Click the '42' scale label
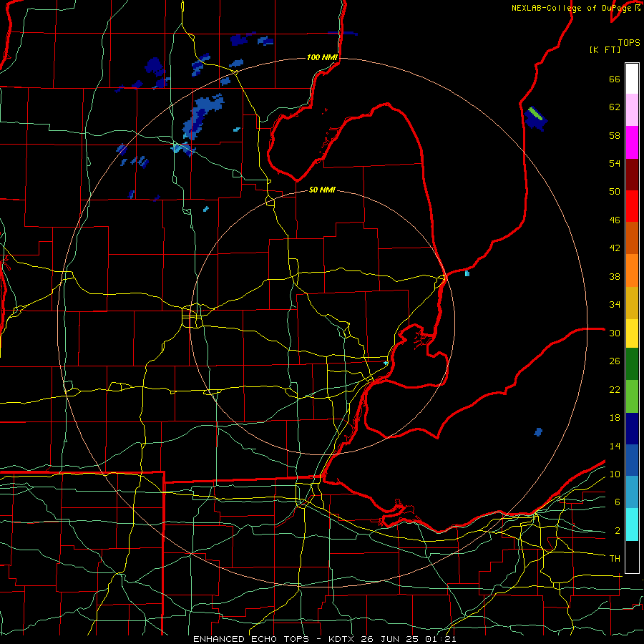644x644 pixels. [x=615, y=248]
